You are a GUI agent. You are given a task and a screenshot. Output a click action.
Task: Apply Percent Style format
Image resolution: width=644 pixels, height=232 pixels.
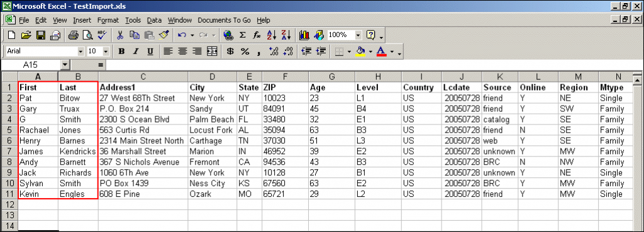(245, 52)
